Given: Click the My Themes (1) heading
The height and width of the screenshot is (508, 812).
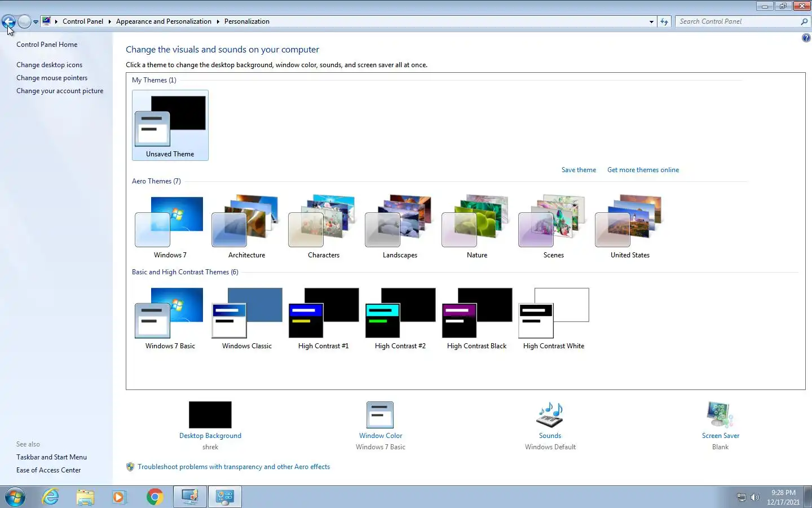Looking at the screenshot, I should pyautogui.click(x=154, y=80).
